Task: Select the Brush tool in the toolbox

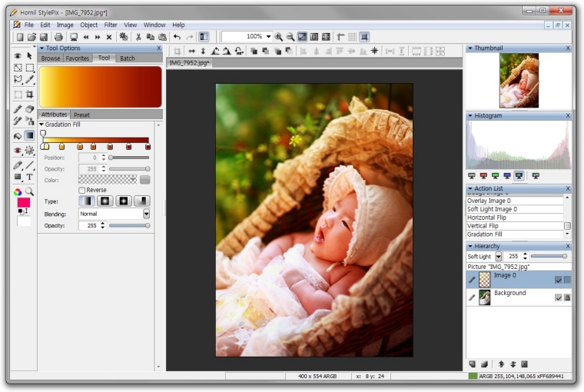Action: click(18, 109)
